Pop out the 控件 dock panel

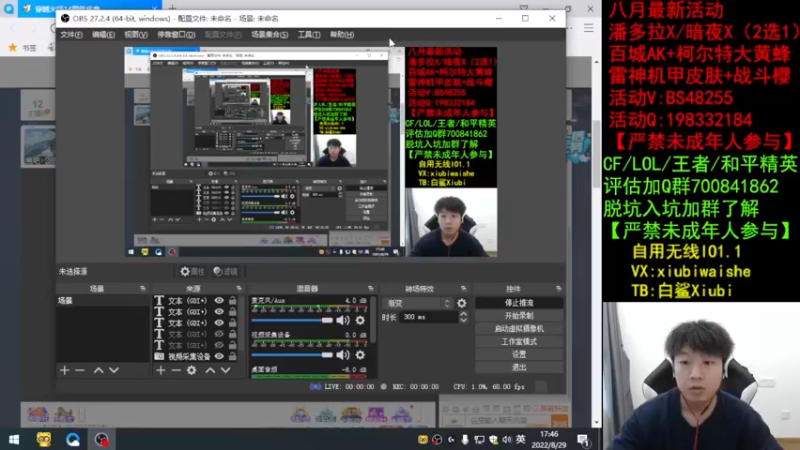pyautogui.click(x=558, y=289)
